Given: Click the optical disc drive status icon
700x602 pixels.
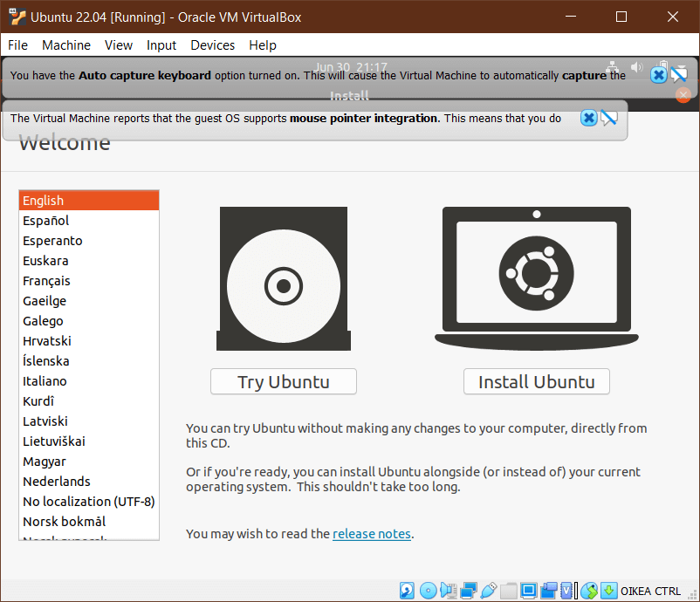Looking at the screenshot, I should click(429, 591).
